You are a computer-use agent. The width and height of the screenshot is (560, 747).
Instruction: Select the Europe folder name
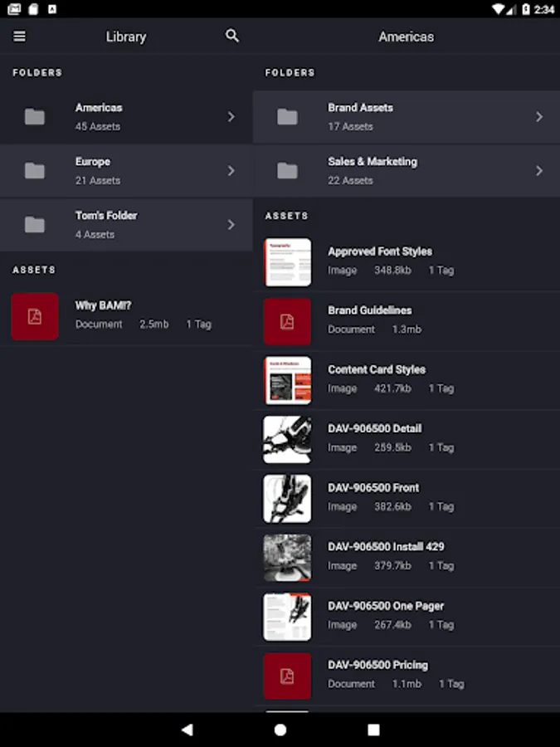tap(92, 162)
